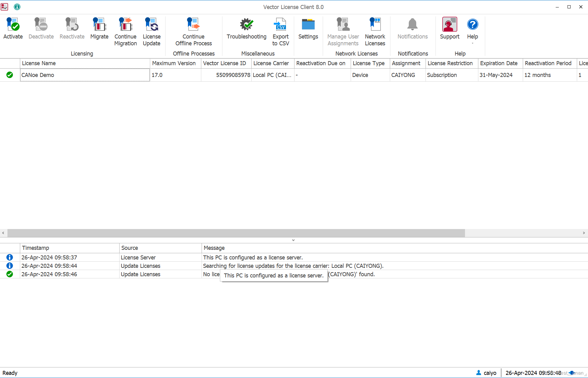The image size is (588, 378).
Task: Click the user icon in status bar
Action: (479, 373)
